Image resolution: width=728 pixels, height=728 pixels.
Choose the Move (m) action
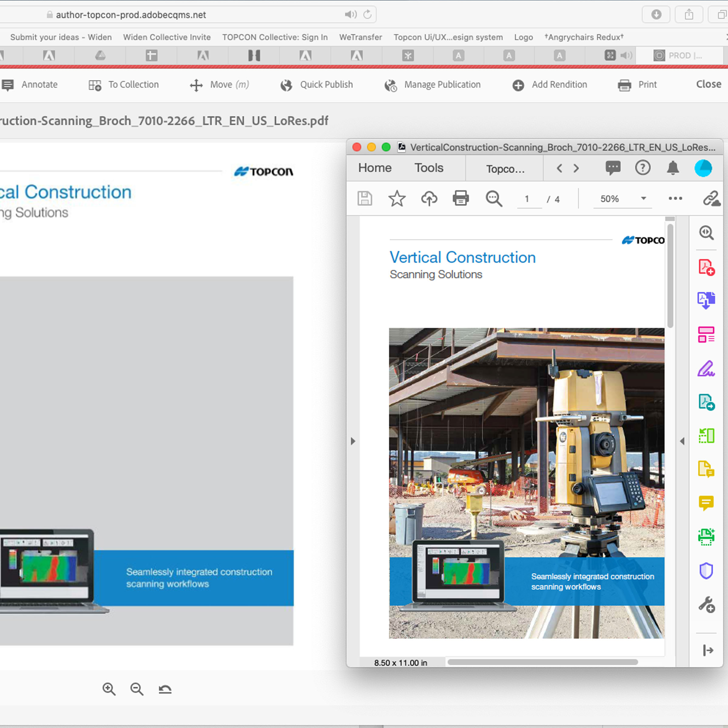(x=219, y=85)
